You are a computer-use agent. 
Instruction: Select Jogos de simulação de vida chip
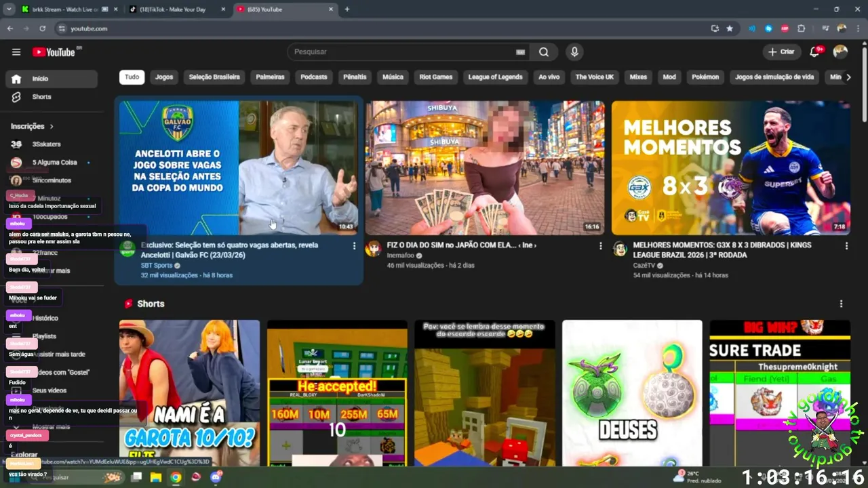[774, 77]
